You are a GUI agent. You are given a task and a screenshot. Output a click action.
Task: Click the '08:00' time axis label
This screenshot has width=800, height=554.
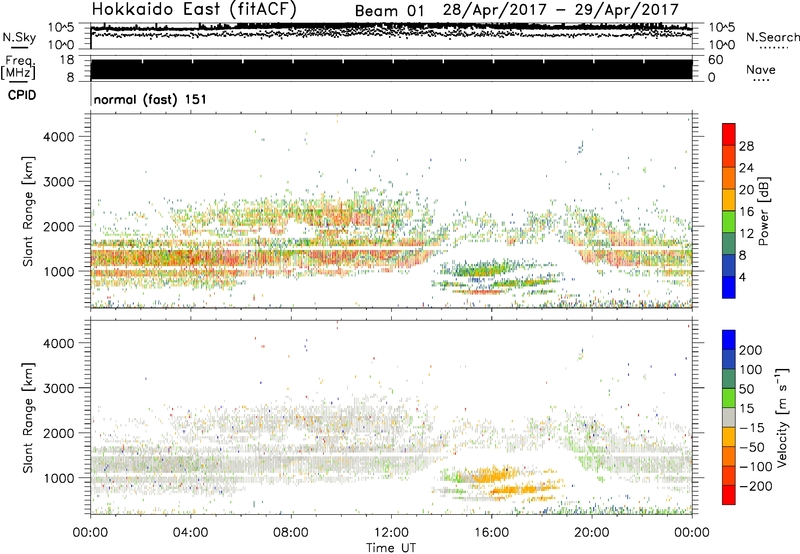point(290,533)
